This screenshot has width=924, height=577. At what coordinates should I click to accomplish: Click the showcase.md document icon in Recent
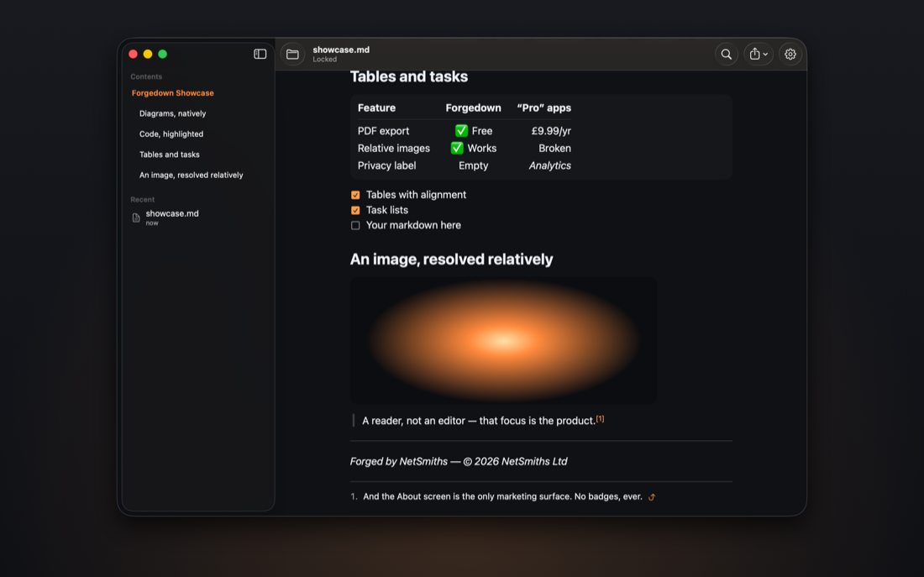click(136, 218)
